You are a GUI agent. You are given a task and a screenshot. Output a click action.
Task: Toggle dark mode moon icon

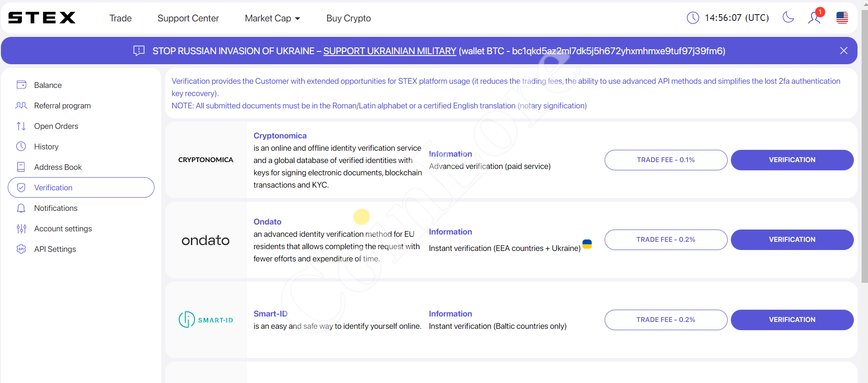[x=788, y=17]
